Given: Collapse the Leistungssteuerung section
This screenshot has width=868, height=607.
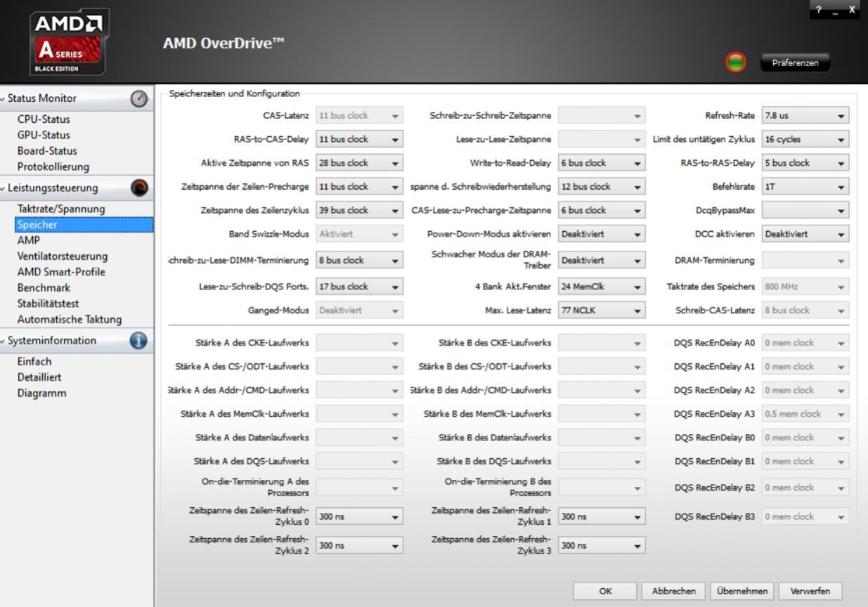Looking at the screenshot, I should (x=4, y=188).
